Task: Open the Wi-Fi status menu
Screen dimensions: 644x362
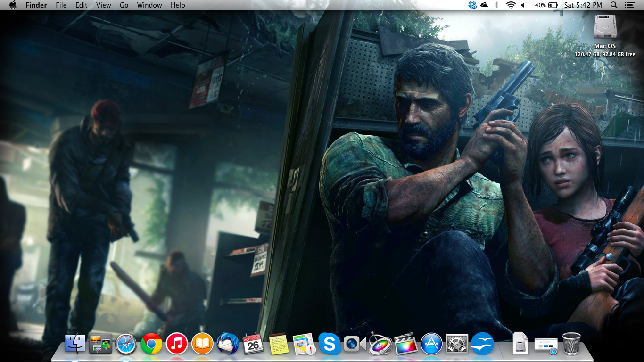Action: [511, 5]
